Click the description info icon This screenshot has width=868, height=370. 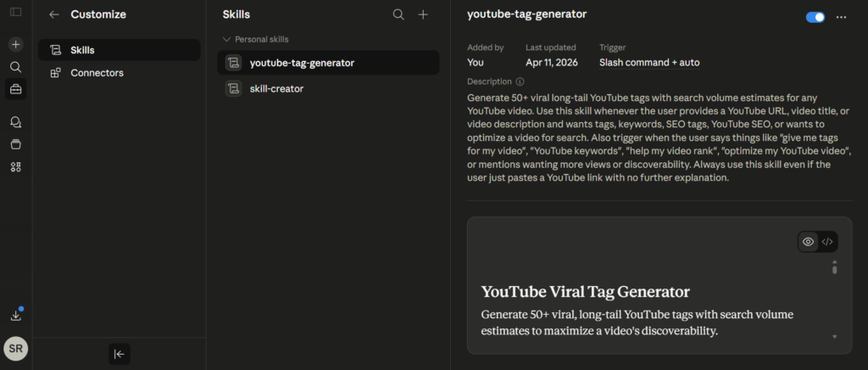click(520, 82)
